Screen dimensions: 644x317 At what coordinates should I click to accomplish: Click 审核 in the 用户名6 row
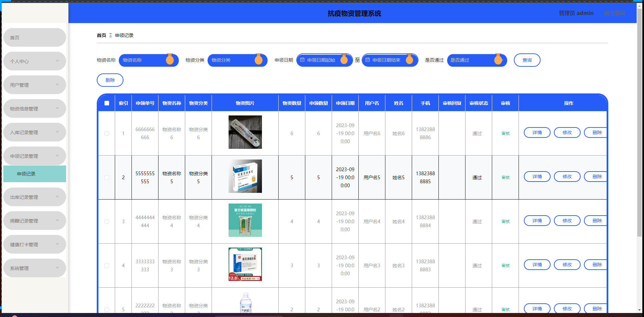coord(506,133)
